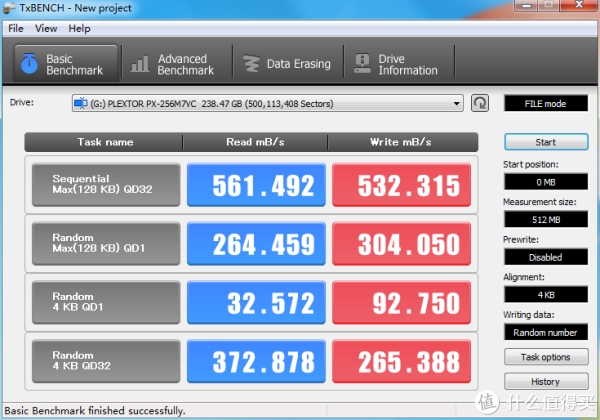Viewport: 600px width, 420px height.
Task: Open the History button
Action: pyautogui.click(x=546, y=381)
